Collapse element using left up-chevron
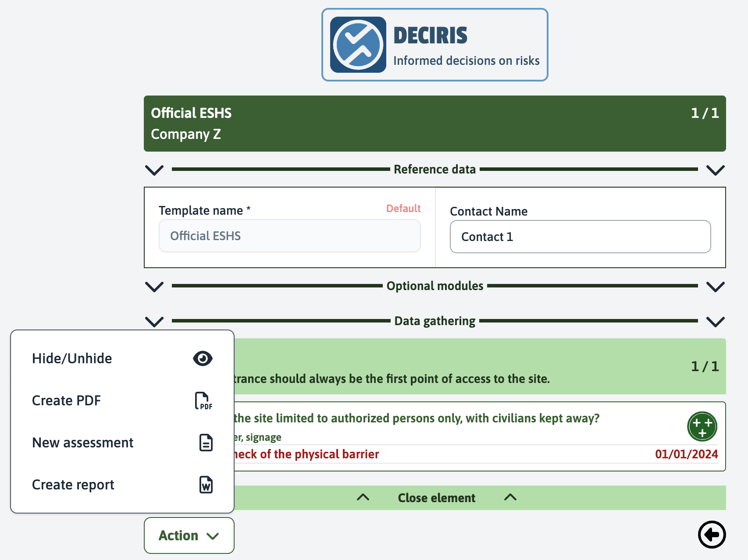This screenshot has height=560, width=748. [x=363, y=497]
